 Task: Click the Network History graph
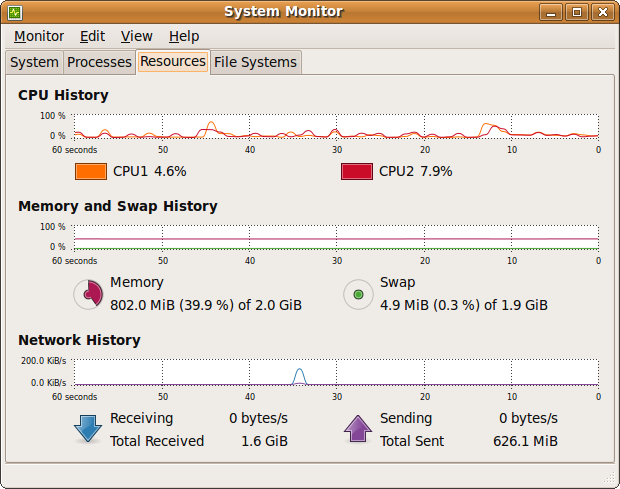336,371
